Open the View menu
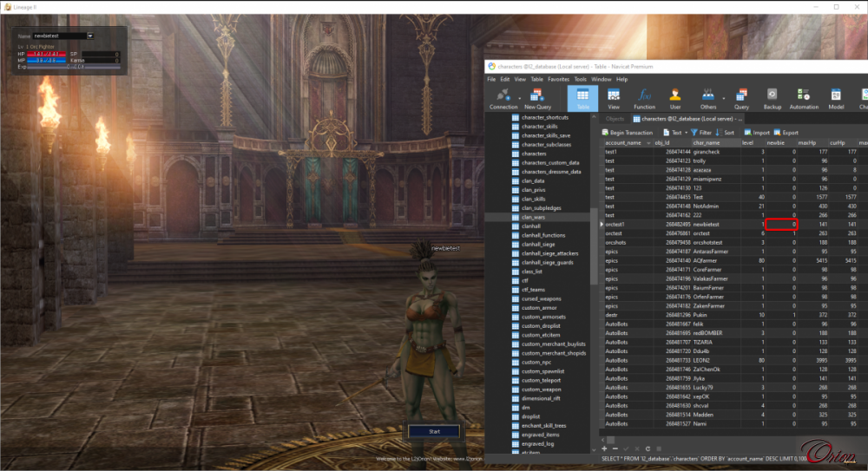 pyautogui.click(x=520, y=79)
